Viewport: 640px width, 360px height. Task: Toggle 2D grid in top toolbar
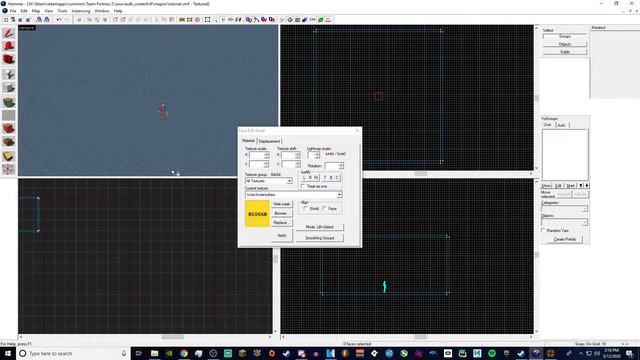(6, 20)
